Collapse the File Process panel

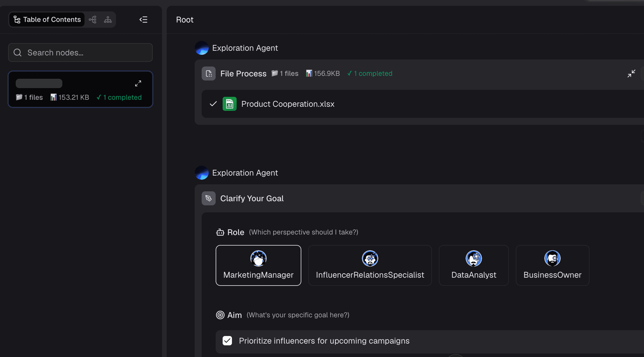(631, 73)
